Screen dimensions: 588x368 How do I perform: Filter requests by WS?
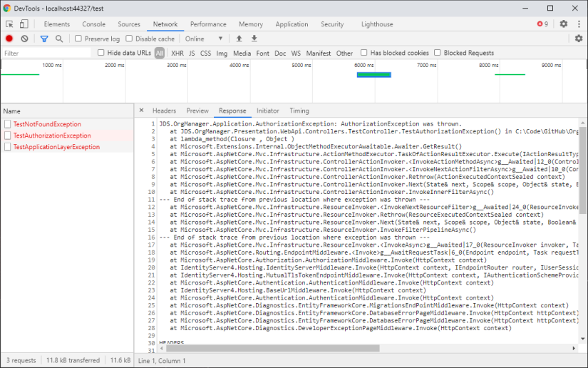(296, 53)
